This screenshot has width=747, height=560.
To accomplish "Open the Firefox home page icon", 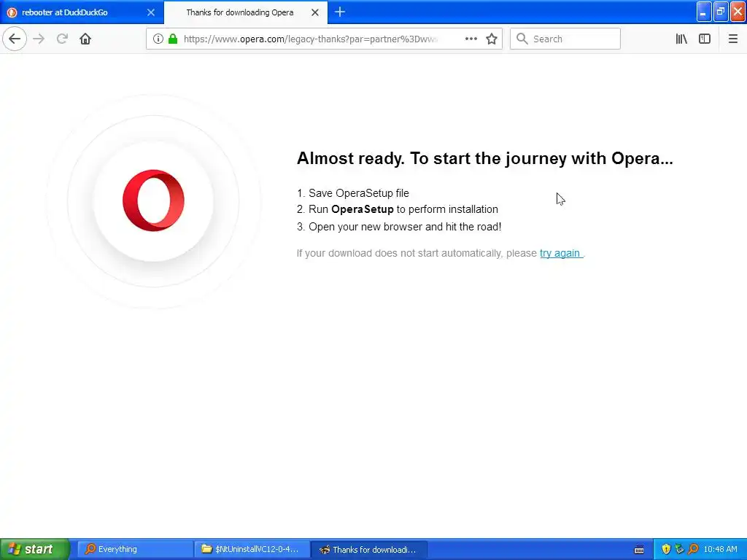I will (x=85, y=39).
